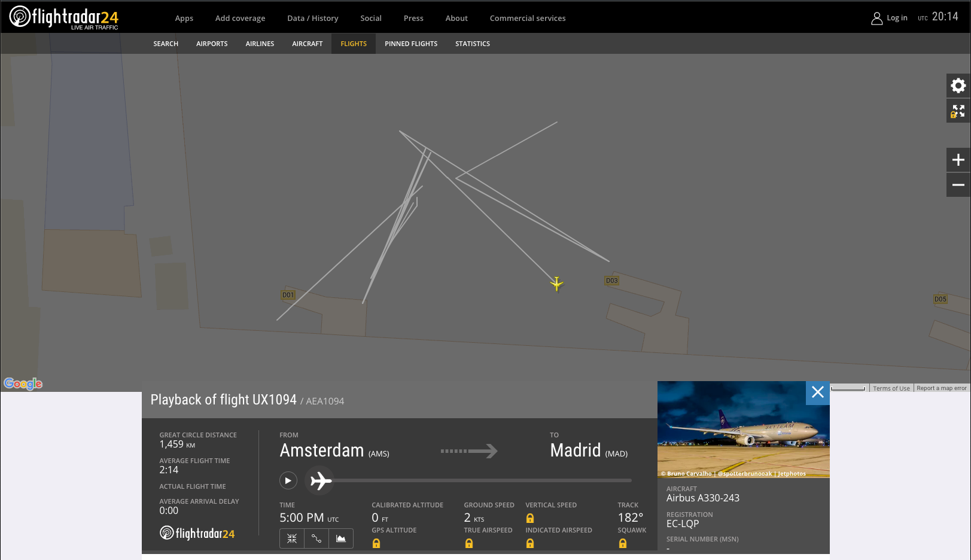The height and width of the screenshot is (560, 971).
Task: Open the Social menu
Action: 371,19
